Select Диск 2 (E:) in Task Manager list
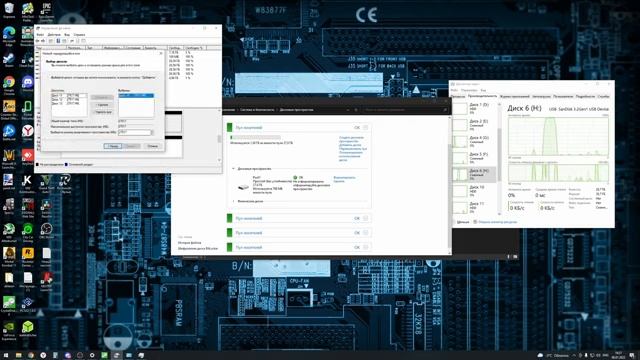 474,125
